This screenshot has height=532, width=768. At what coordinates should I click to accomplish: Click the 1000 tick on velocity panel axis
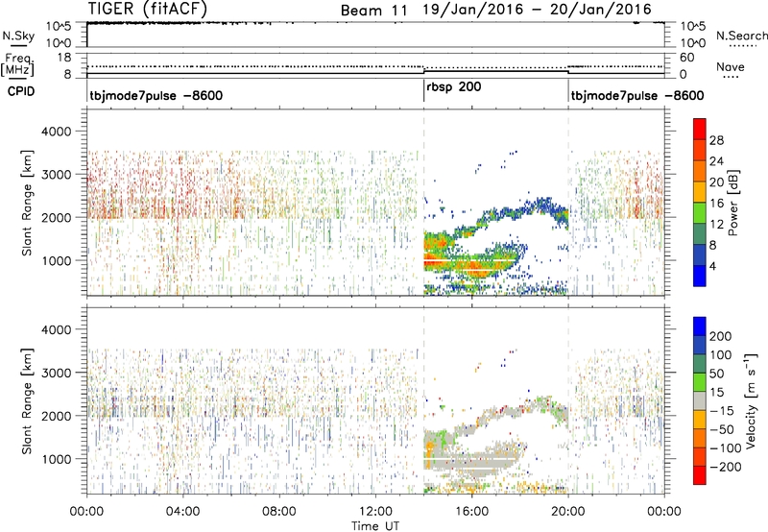[x=56, y=459]
